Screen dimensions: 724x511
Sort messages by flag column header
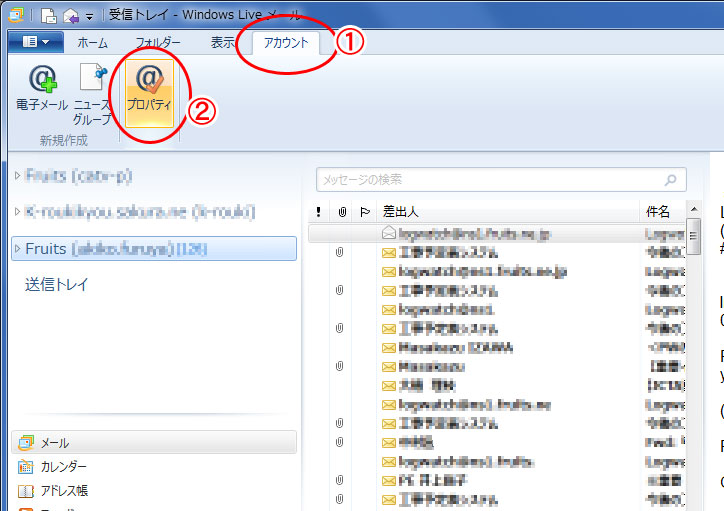[x=363, y=212]
